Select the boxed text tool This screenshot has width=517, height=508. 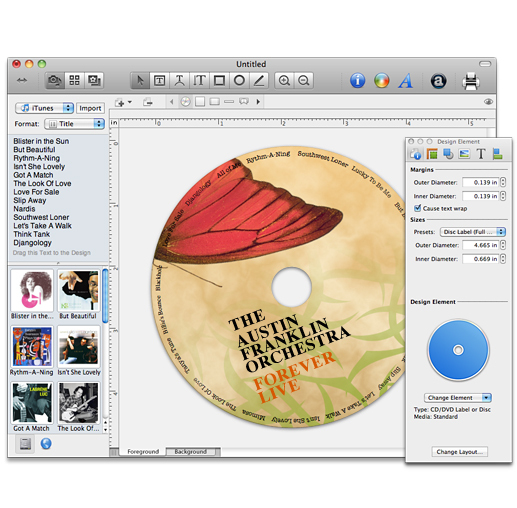[159, 80]
